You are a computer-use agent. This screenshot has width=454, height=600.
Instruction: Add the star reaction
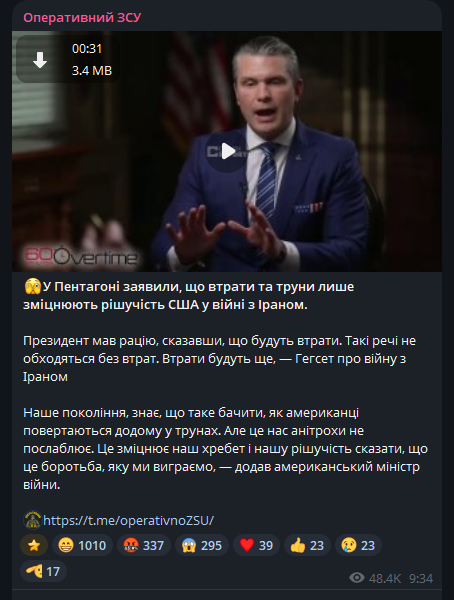(34, 545)
